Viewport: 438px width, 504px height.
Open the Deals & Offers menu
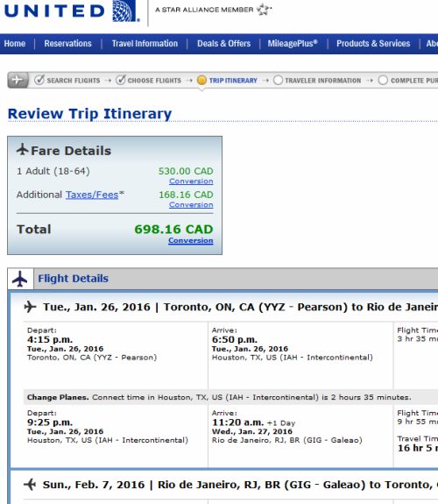pos(223,44)
